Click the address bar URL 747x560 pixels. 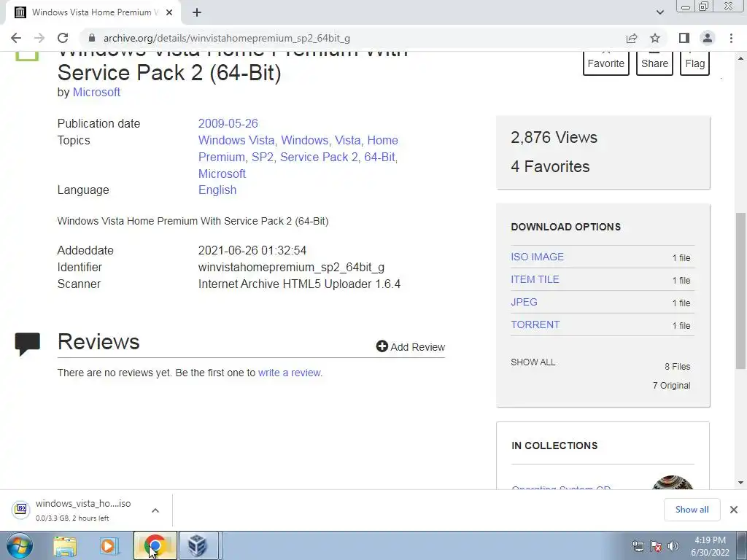(x=227, y=38)
